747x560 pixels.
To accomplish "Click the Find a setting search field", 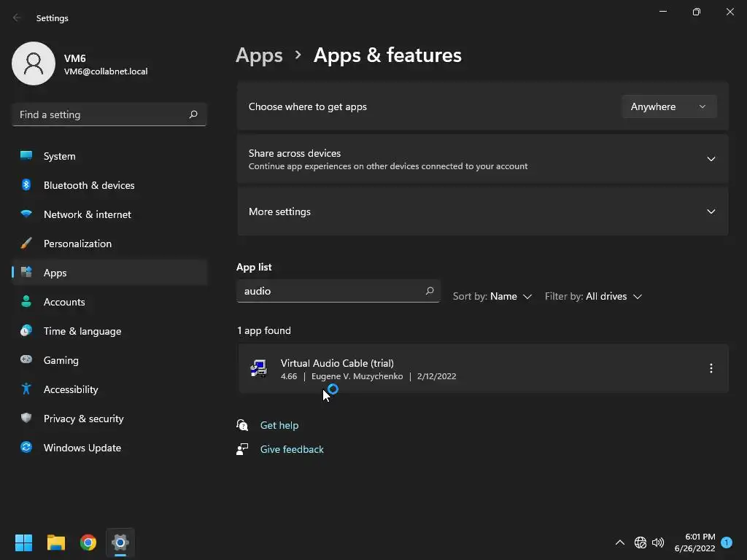I will coord(102,114).
